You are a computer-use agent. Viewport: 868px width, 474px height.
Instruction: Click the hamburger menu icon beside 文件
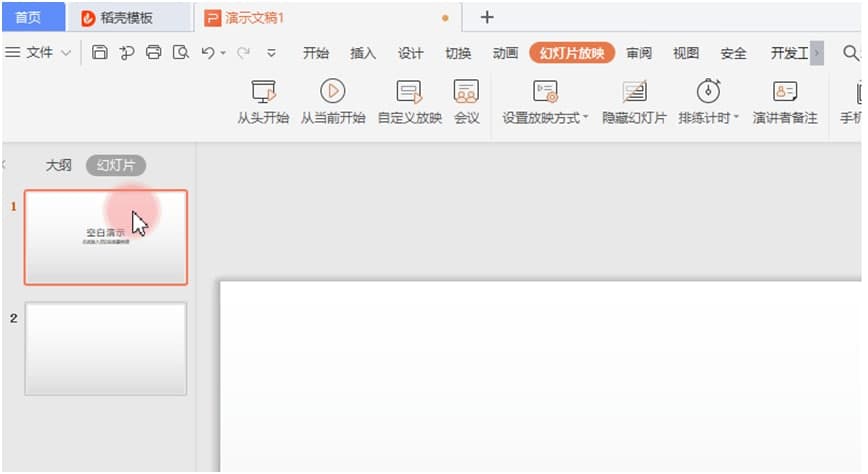13,53
